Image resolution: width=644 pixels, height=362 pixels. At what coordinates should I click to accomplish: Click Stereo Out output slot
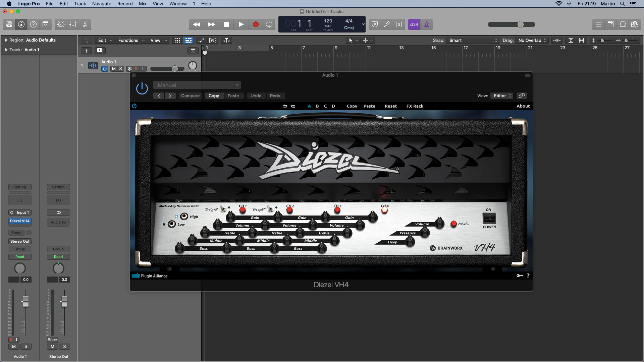pos(20,241)
